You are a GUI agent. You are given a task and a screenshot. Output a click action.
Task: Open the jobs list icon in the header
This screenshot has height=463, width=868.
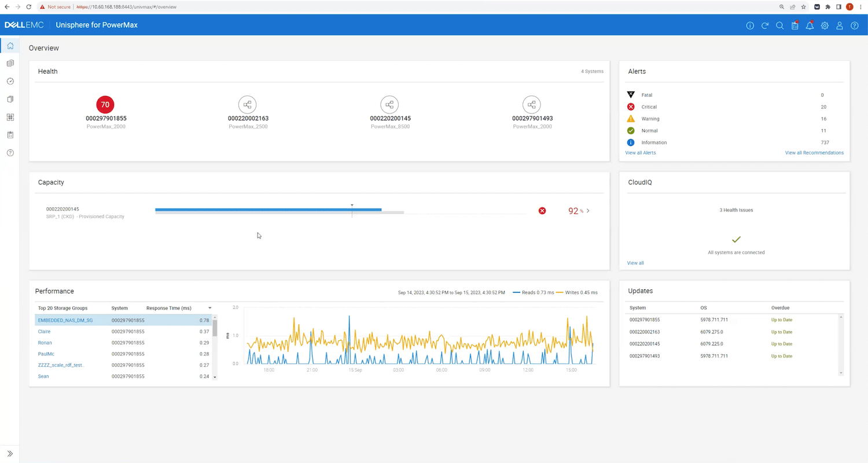pyautogui.click(x=795, y=25)
